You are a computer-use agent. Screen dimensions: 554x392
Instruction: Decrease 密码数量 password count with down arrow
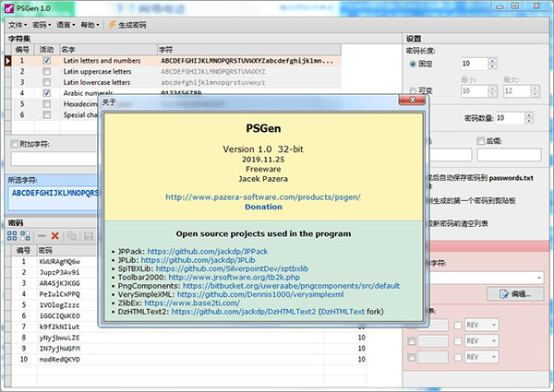[528, 121]
